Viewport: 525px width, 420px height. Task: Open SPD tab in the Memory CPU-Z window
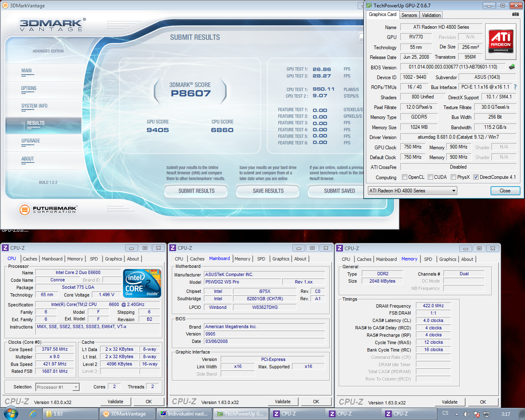tap(428, 259)
